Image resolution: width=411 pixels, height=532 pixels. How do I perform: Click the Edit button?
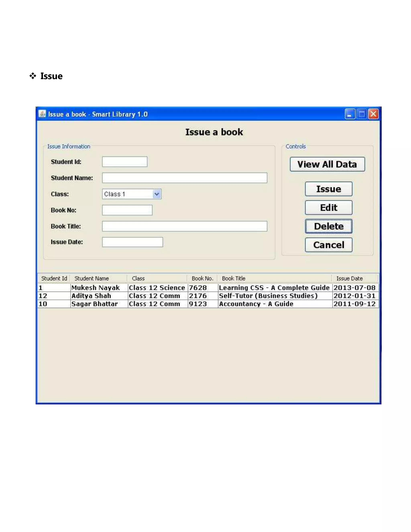pos(329,208)
